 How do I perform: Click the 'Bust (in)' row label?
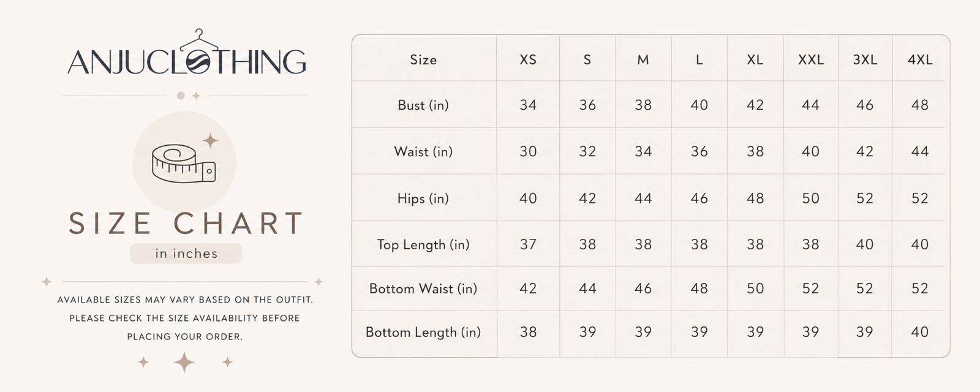[x=423, y=105]
